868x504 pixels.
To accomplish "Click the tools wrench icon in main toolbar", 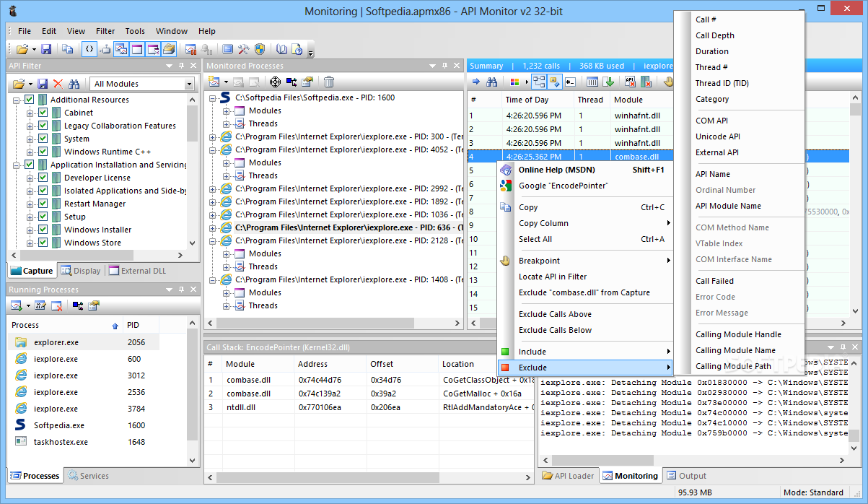I will click(x=244, y=49).
